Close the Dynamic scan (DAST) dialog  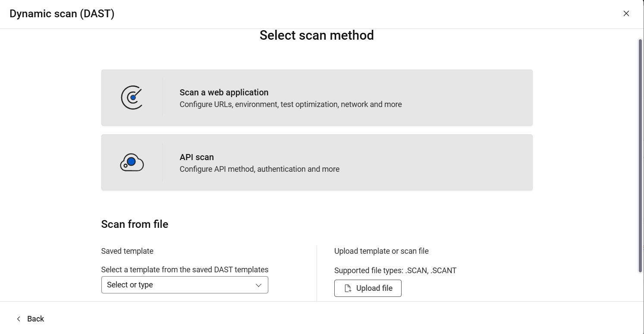[626, 13]
